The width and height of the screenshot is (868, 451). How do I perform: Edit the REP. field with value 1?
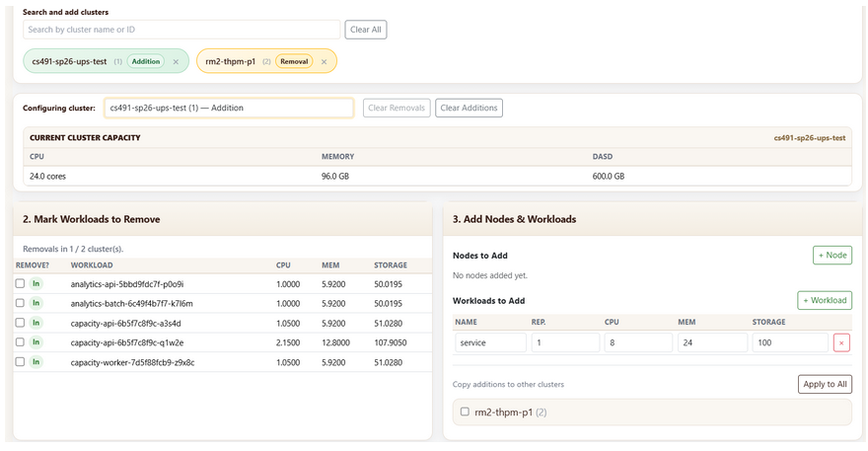[x=565, y=343]
